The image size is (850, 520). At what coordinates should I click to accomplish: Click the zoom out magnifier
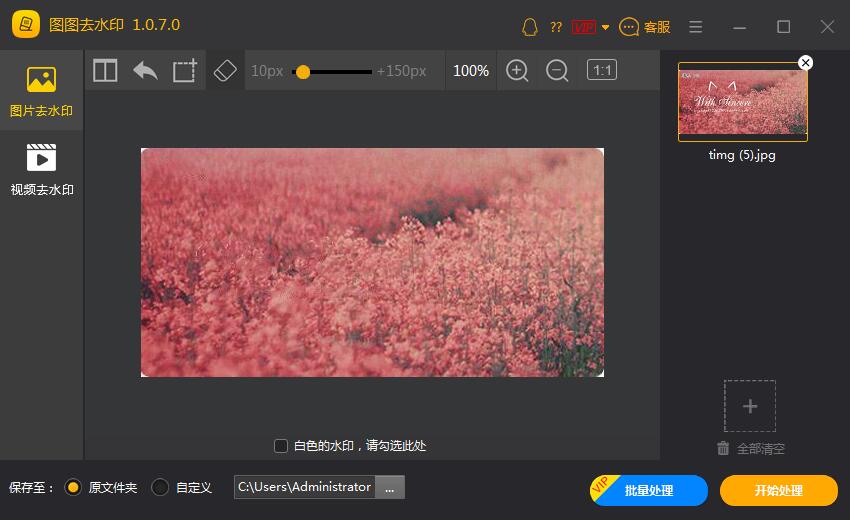(557, 71)
